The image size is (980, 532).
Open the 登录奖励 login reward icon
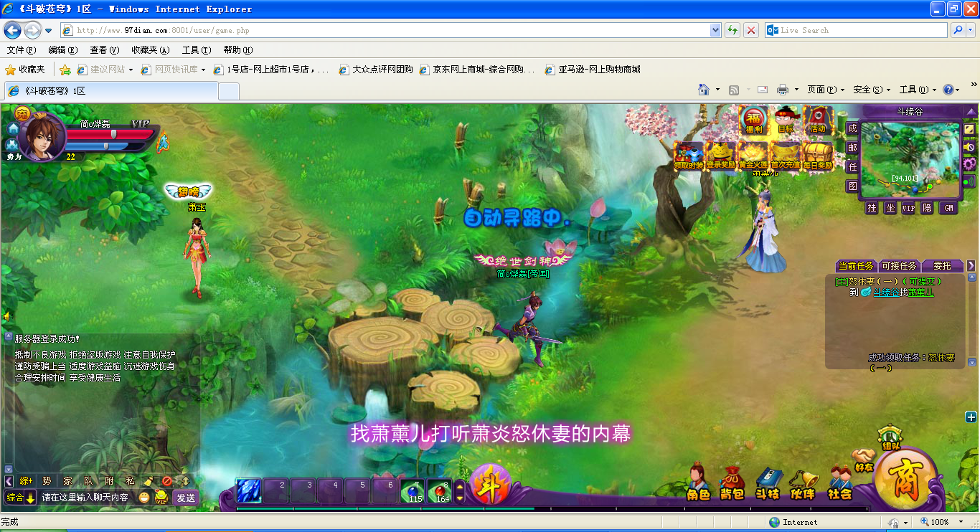tap(721, 156)
